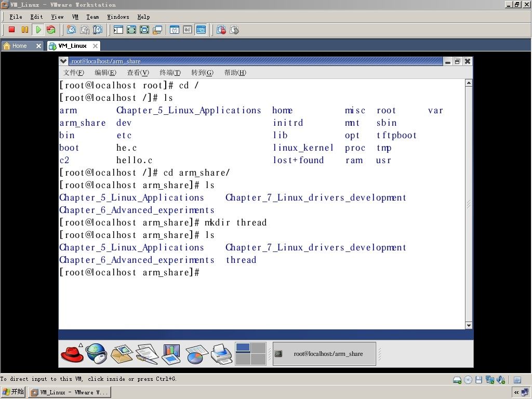This screenshot has height=399, width=532.
Task: Click the red Power Off button
Action: pos(11,30)
